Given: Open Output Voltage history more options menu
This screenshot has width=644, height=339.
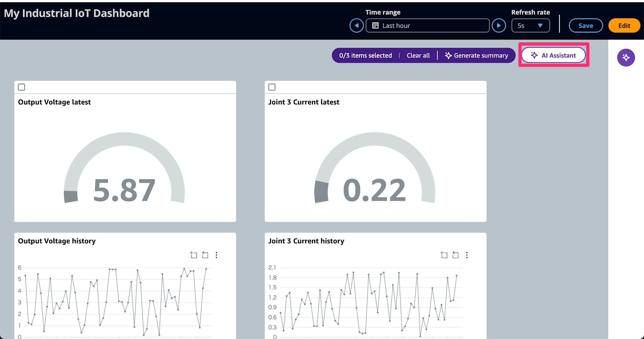Looking at the screenshot, I should tap(216, 255).
